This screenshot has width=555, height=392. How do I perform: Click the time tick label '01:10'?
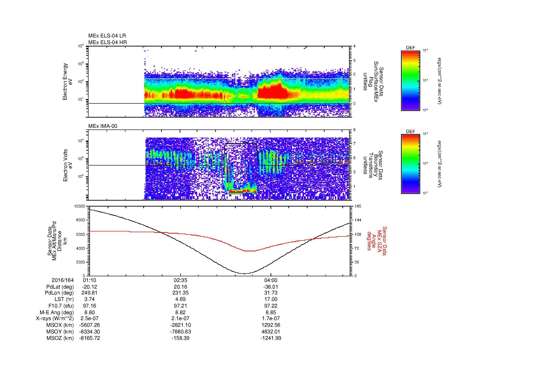(90, 280)
